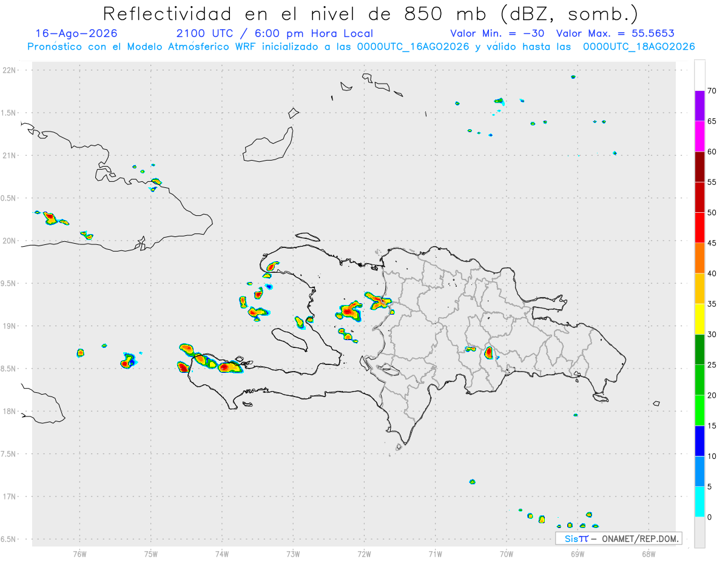The width and height of the screenshot is (728, 562).
Task: Click the "70W" longitude axis label
Action: pyautogui.click(x=507, y=554)
